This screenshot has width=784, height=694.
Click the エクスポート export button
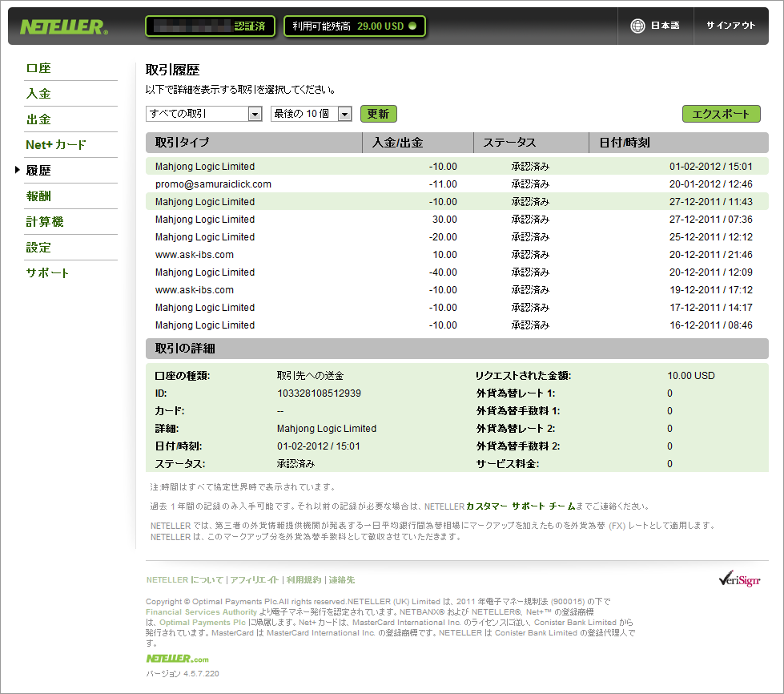(x=721, y=114)
